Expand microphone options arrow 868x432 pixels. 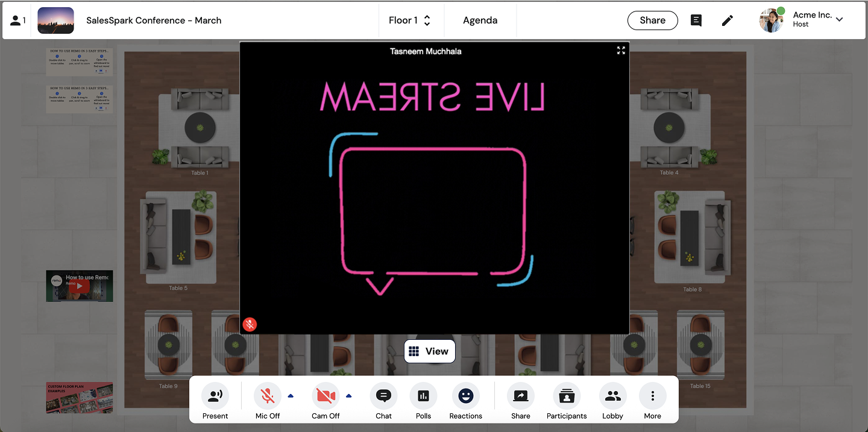[291, 396]
